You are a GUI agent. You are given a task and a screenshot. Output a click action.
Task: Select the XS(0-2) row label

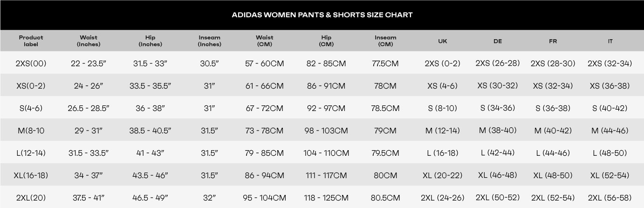point(31,86)
